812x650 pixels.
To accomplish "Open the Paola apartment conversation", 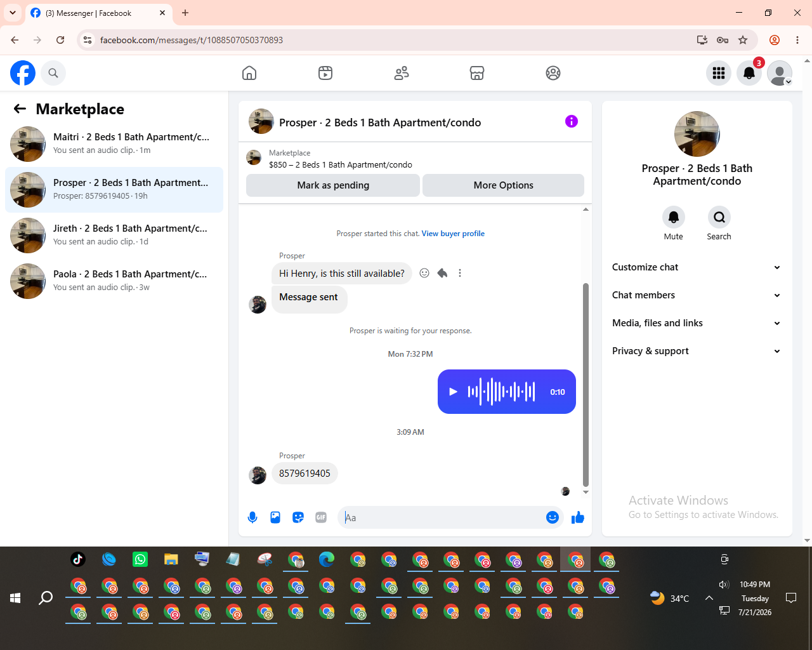I will [114, 281].
